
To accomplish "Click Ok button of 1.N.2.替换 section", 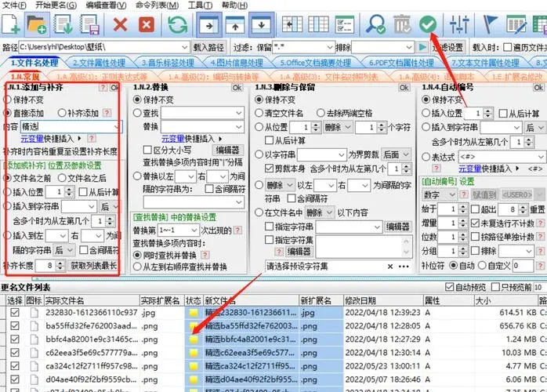I will [x=237, y=87].
